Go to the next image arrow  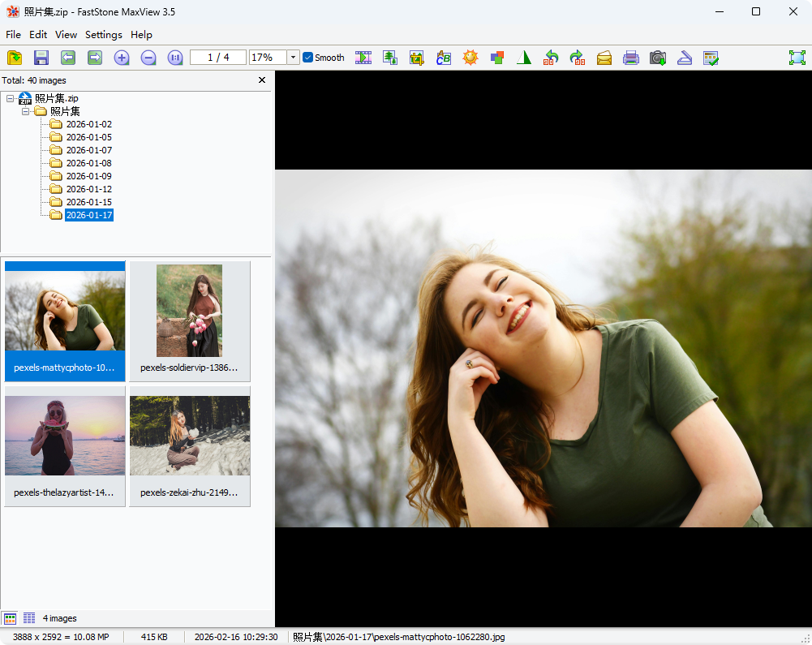(95, 58)
